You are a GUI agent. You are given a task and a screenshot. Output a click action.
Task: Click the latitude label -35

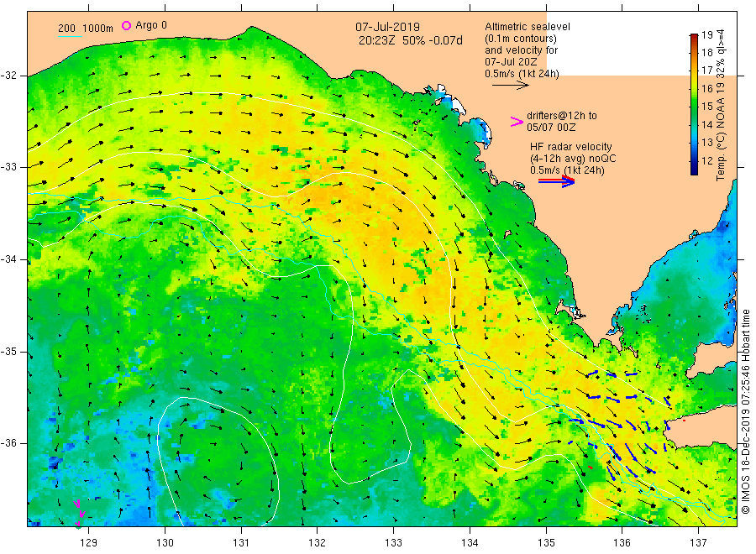pyautogui.click(x=8, y=352)
